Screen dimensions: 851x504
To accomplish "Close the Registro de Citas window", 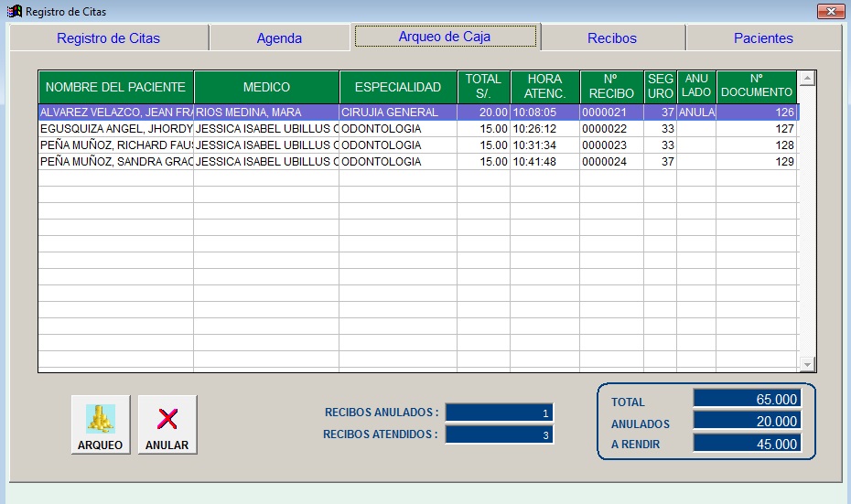I will pos(830,11).
